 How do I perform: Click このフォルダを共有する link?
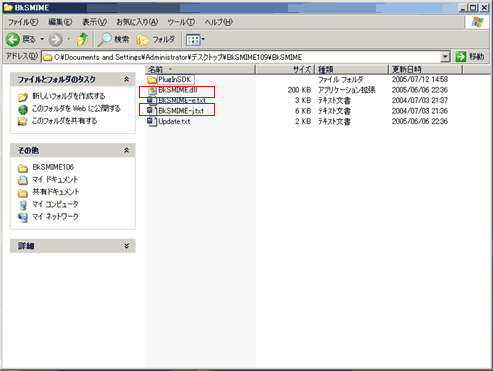(64, 121)
